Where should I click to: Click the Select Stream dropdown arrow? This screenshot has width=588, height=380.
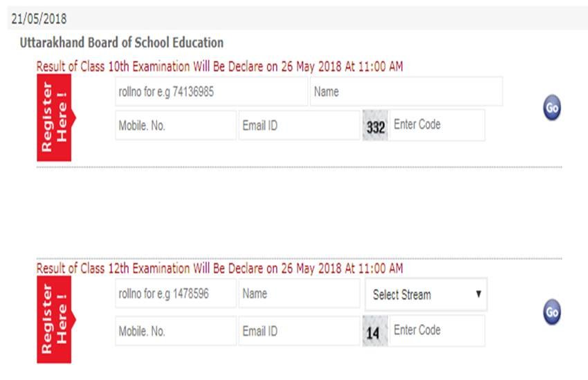[x=478, y=294]
